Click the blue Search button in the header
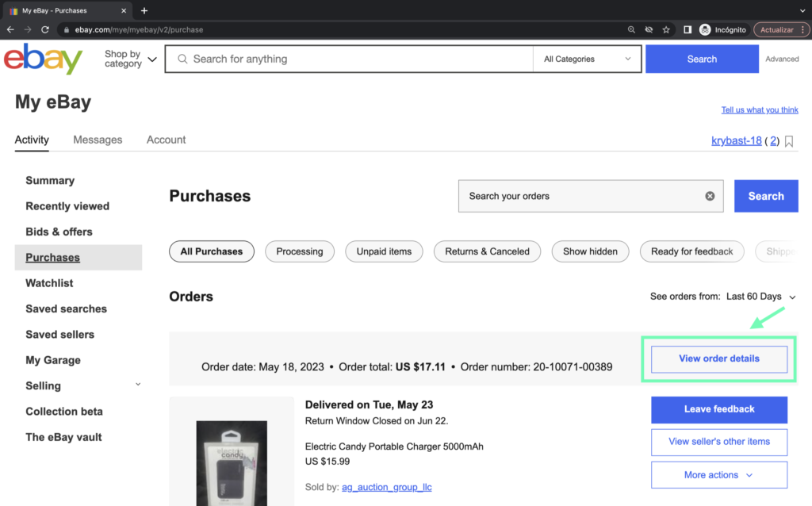This screenshot has height=506, width=812. (x=702, y=59)
